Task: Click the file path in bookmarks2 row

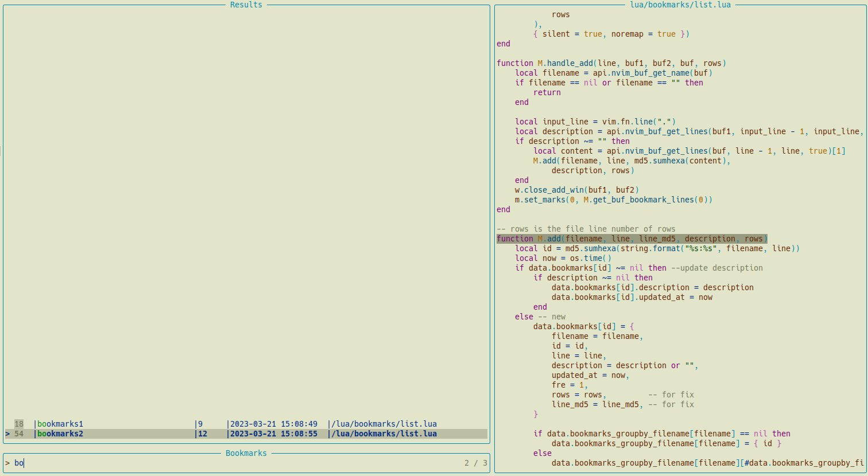Action: (384, 434)
